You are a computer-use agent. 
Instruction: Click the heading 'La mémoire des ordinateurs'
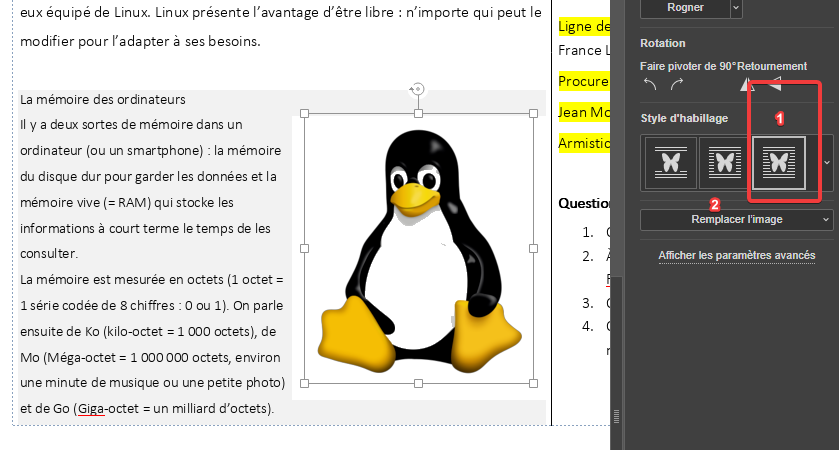(x=103, y=100)
